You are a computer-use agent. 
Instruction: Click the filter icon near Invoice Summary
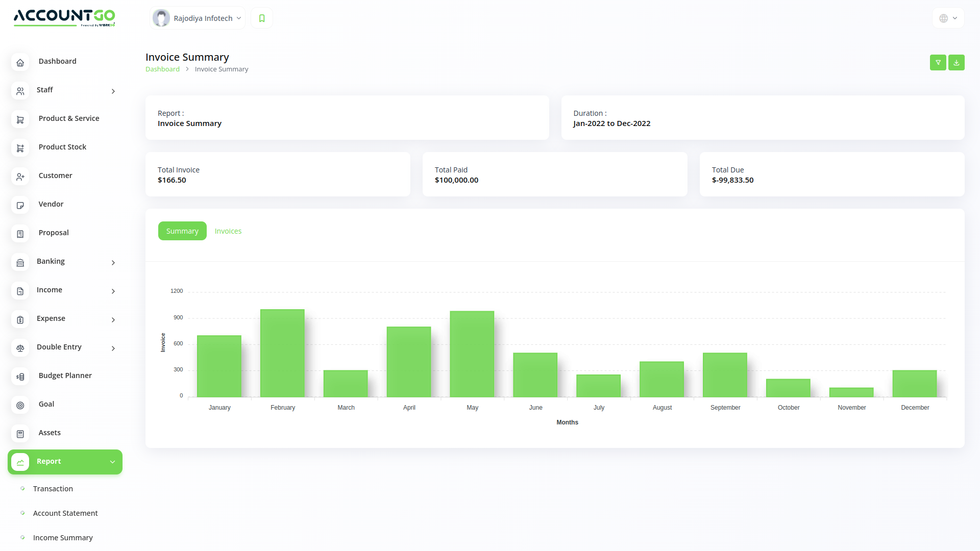(x=938, y=62)
